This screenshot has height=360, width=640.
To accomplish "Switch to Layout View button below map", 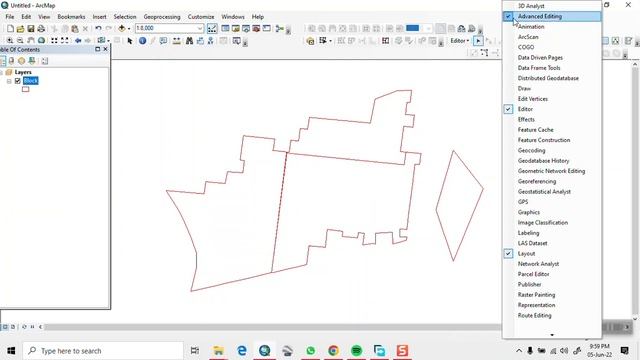I will click(13, 327).
